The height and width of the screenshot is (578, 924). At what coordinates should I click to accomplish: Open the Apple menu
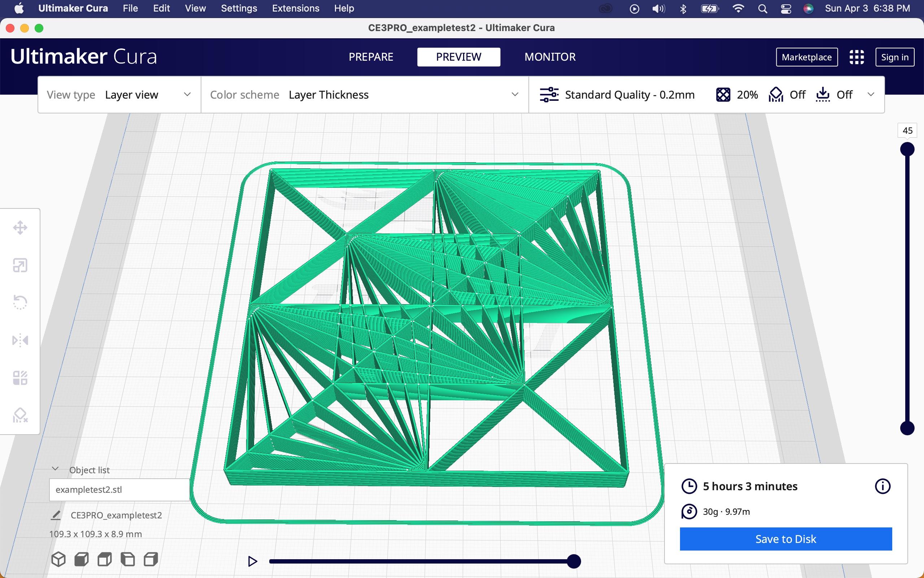tap(19, 8)
